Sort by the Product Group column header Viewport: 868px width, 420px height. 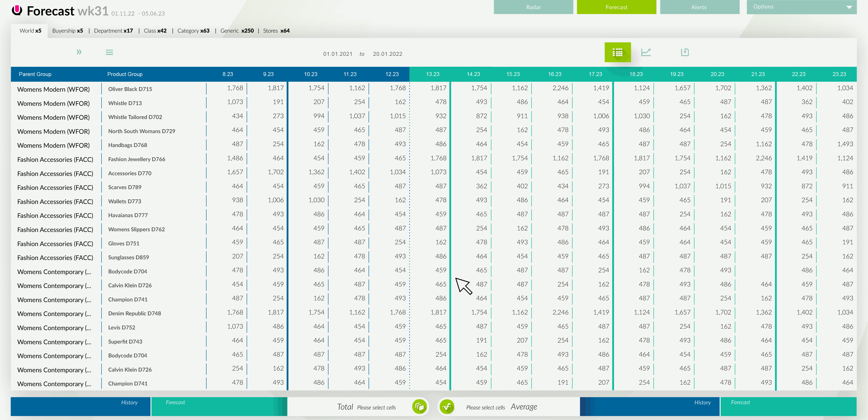pyautogui.click(x=125, y=74)
